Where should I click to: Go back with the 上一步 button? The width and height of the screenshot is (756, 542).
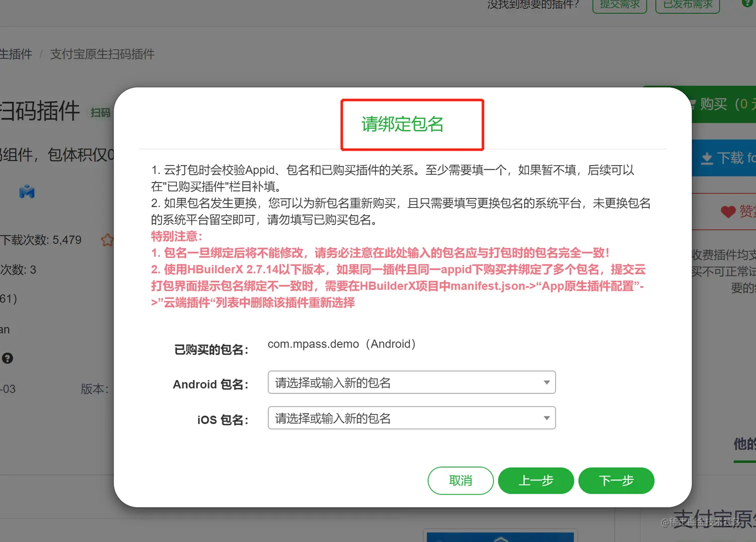536,480
